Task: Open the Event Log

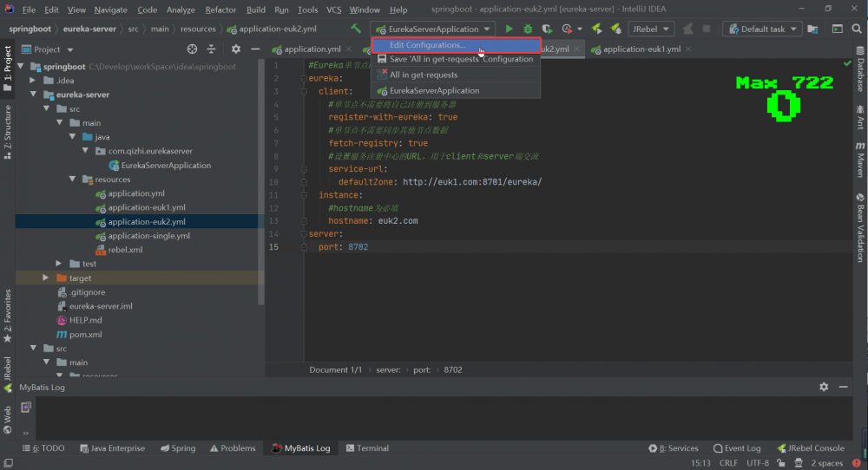Action: pos(737,448)
